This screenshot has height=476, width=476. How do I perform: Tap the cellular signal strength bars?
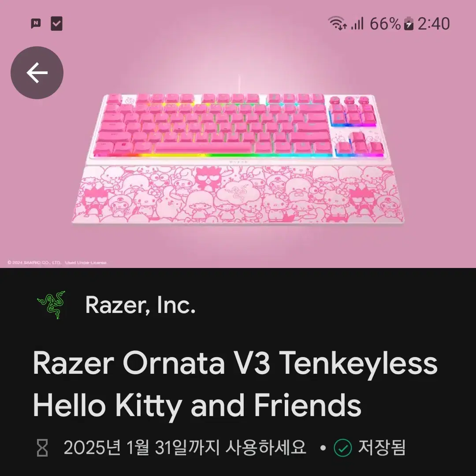coord(357,23)
